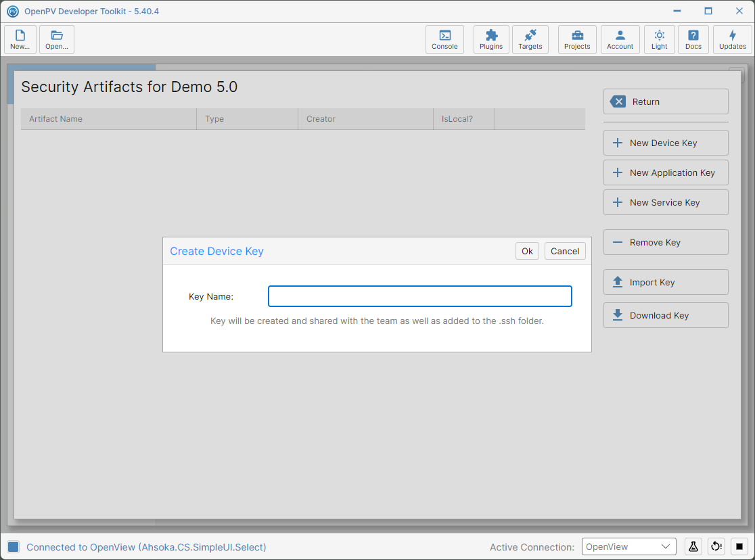Sort by the Type column header
Screen dimensions: 755x560
pyautogui.click(x=248, y=119)
